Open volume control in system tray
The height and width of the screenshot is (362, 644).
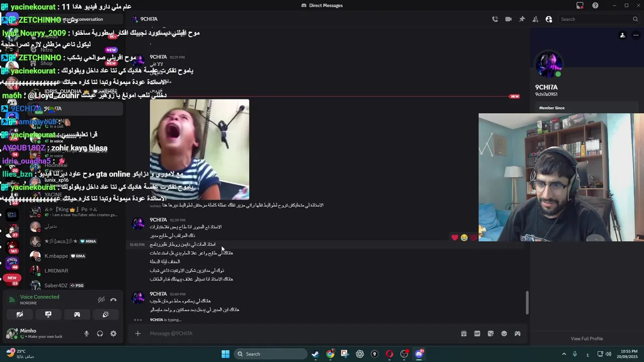coord(608,354)
